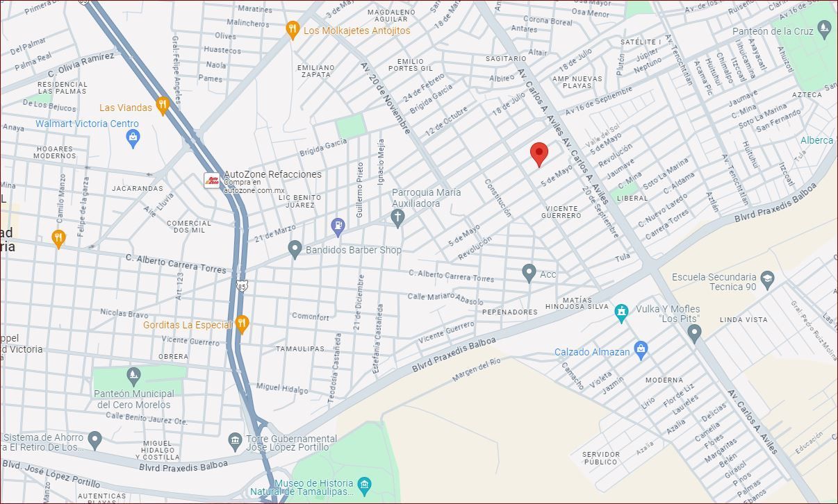The height and width of the screenshot is (504, 838).
Task: Click Museo de Historia Natural marker
Action: tap(364, 485)
